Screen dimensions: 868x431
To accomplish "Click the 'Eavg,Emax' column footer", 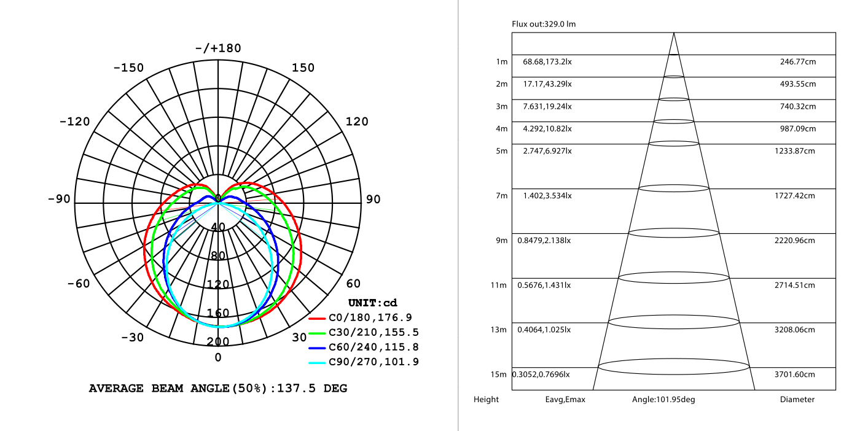I will (x=565, y=400).
